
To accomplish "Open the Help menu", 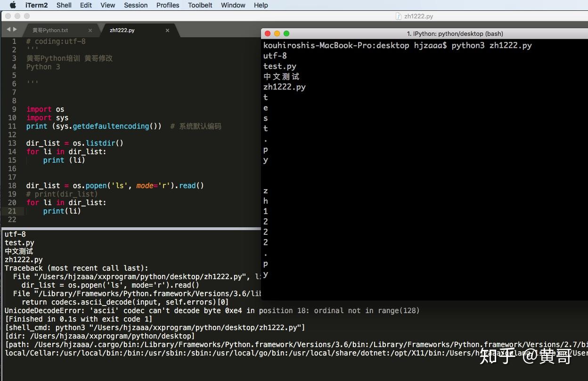I will [x=261, y=5].
